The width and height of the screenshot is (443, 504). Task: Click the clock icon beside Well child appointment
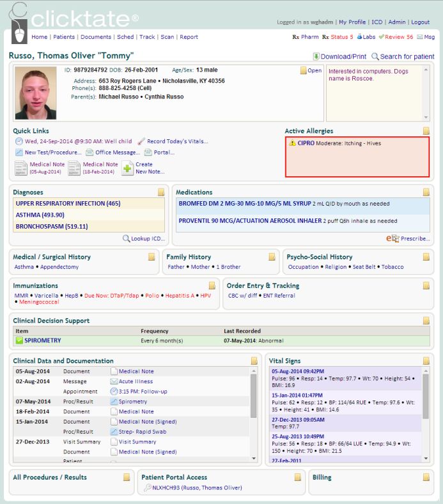tap(19, 141)
